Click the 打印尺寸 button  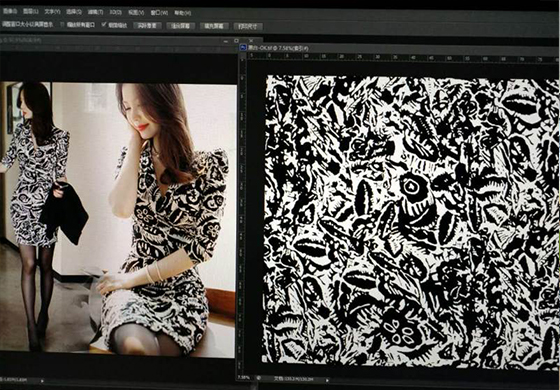tap(248, 26)
